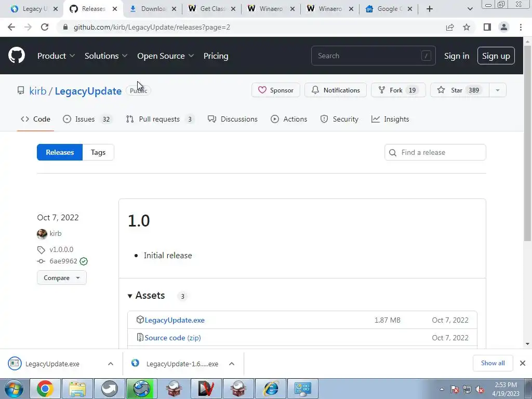Select the Releases toggle button
The width and height of the screenshot is (532, 399).
pyautogui.click(x=60, y=152)
